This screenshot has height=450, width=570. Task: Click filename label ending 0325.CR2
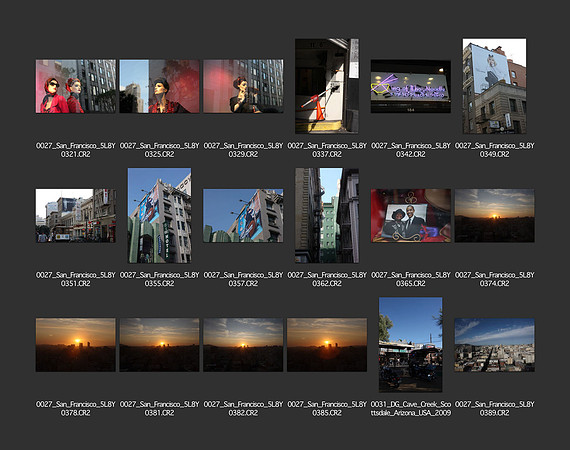click(159, 150)
